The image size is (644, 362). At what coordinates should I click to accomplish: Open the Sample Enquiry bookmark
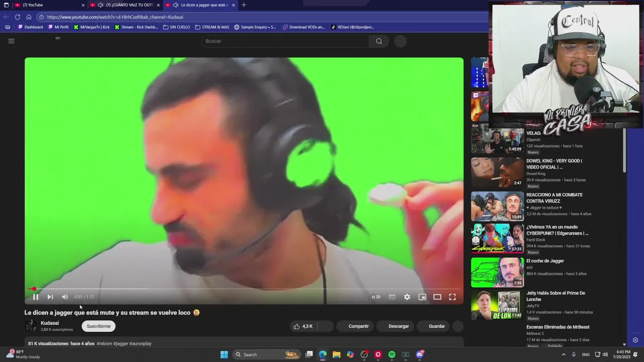point(255,27)
